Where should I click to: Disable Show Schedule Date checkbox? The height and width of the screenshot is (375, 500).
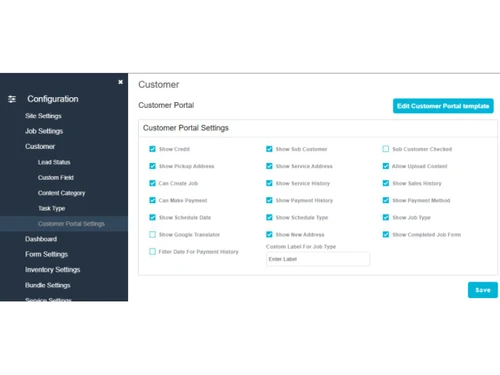(152, 217)
